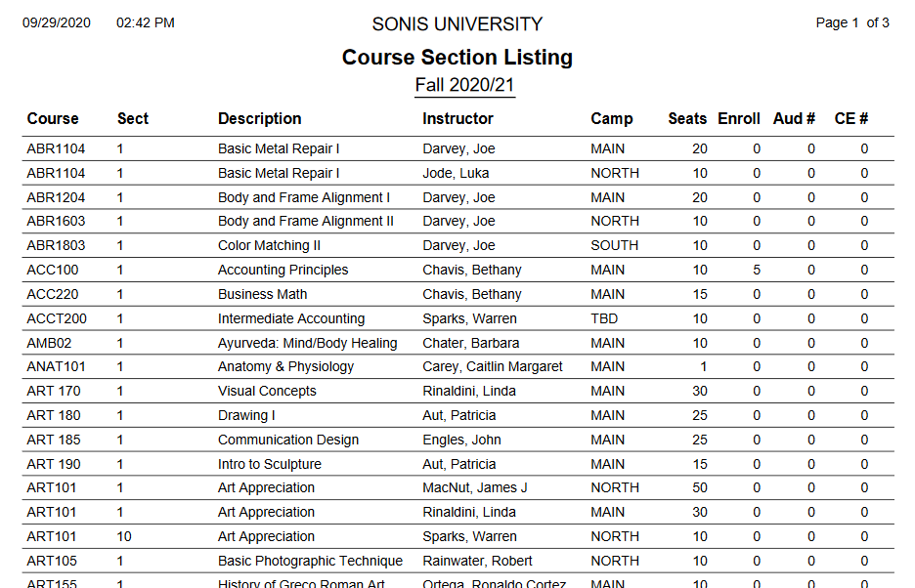Screen dimensions: 915x588
Task: Click the Aud # column header
Action: pyautogui.click(x=794, y=119)
